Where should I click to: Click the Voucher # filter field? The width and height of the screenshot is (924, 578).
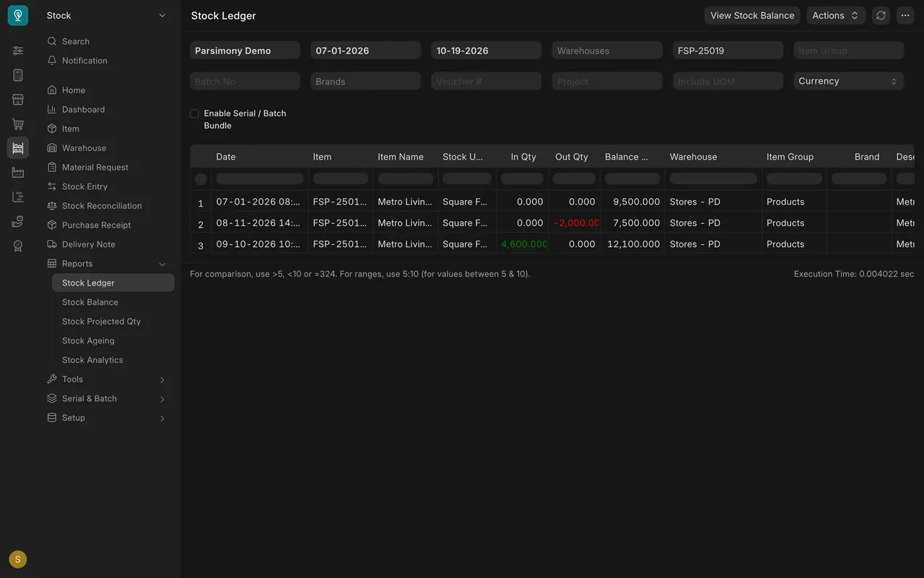(487, 82)
